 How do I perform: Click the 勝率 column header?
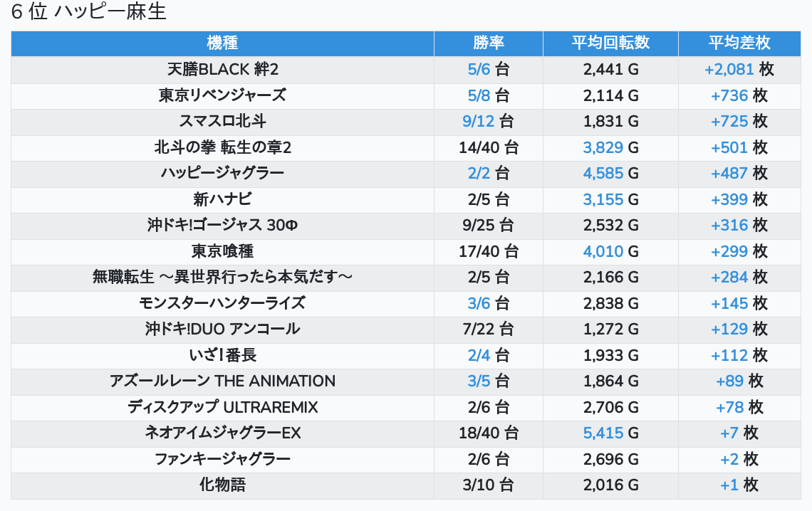point(488,43)
